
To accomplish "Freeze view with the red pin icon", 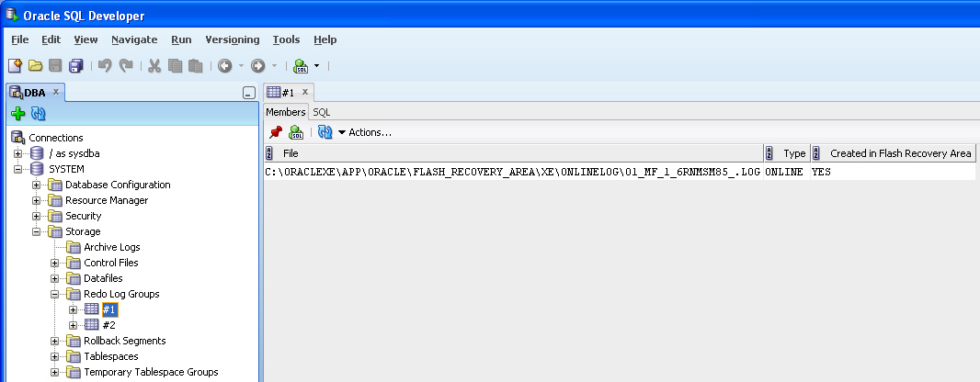I will [276, 132].
